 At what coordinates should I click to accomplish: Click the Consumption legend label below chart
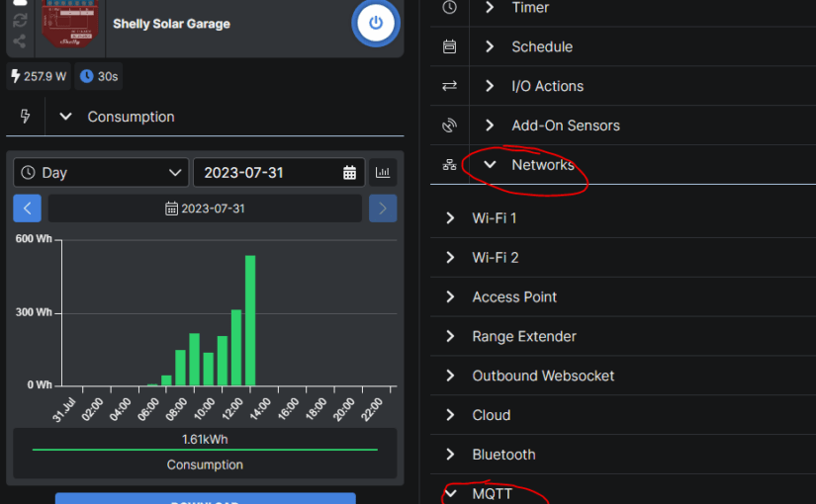point(205,464)
